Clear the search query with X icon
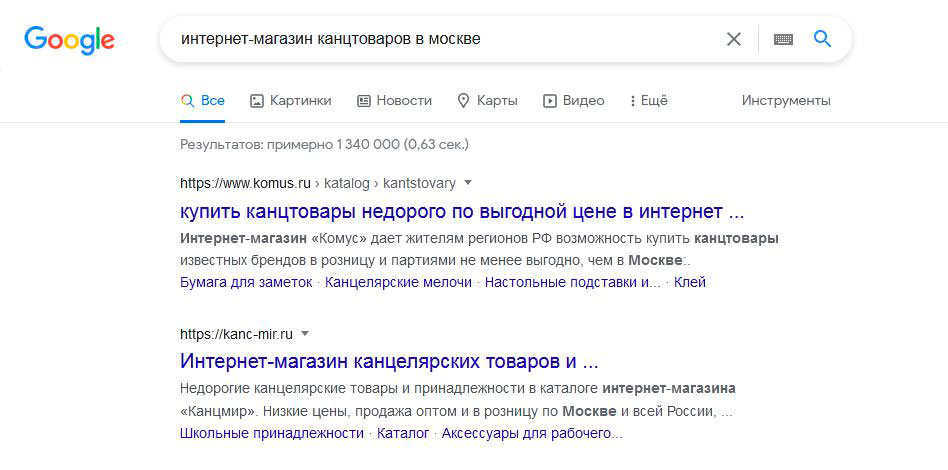The width and height of the screenshot is (948, 470). click(733, 39)
